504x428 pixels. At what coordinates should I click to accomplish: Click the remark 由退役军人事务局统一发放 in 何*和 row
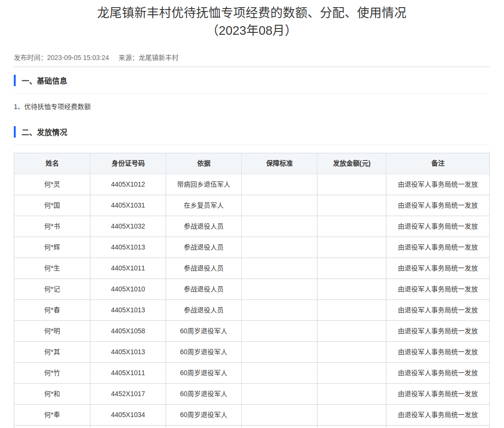point(438,394)
